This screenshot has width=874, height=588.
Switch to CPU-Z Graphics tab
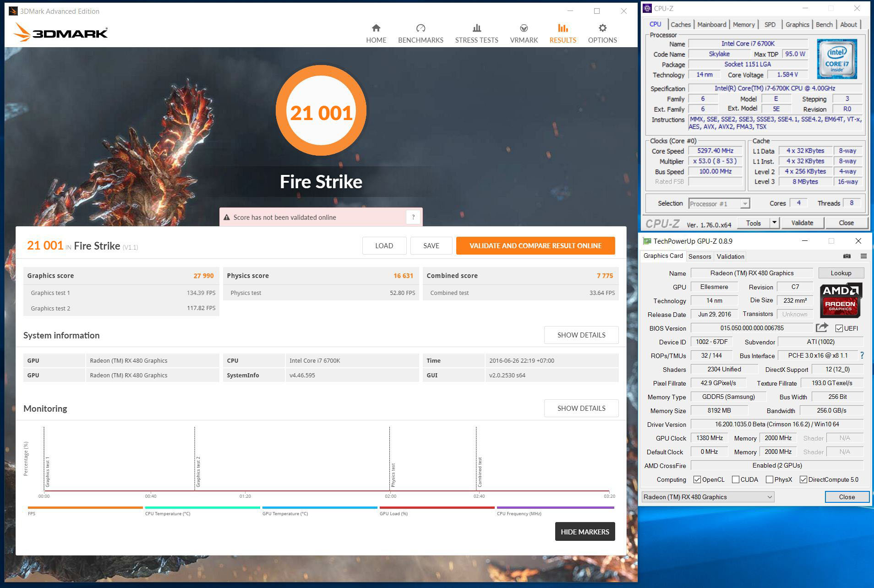[x=797, y=24]
